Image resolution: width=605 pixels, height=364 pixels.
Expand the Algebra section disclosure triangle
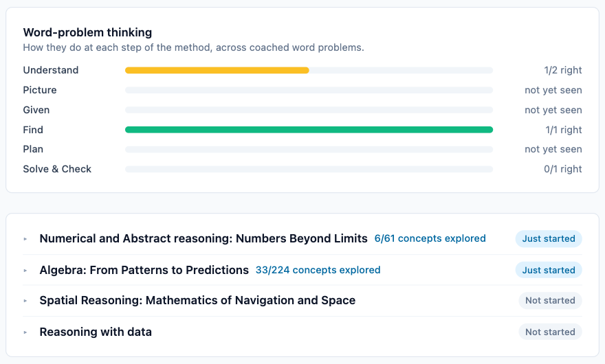point(25,271)
